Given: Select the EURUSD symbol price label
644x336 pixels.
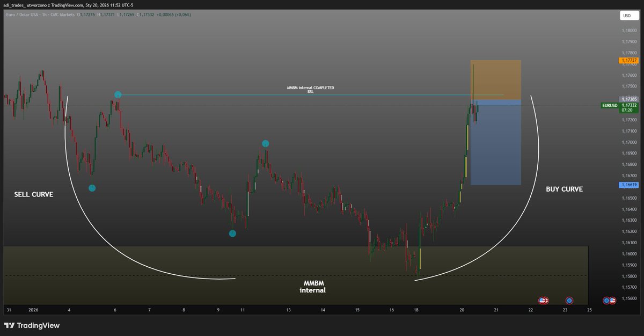Looking at the screenshot, I should tap(610, 106).
